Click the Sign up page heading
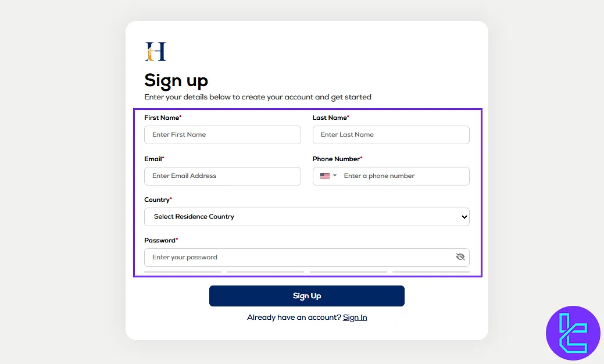The image size is (604, 364). coord(176,81)
